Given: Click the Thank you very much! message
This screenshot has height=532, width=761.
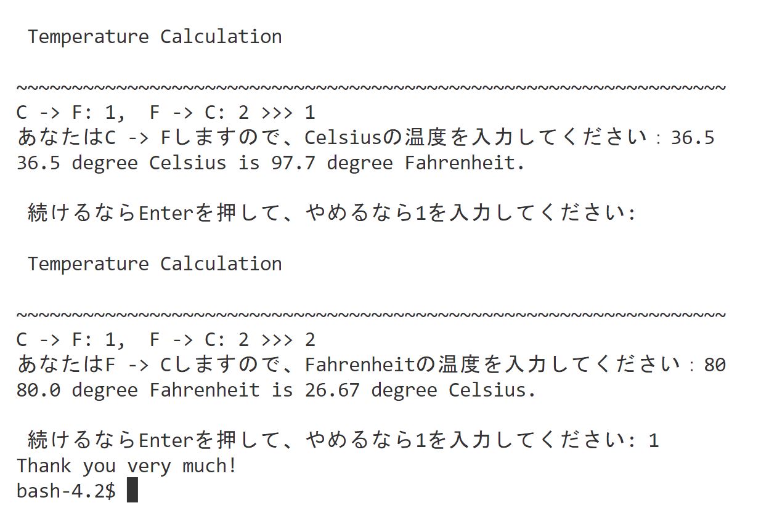Looking at the screenshot, I should pyautogui.click(x=126, y=466).
